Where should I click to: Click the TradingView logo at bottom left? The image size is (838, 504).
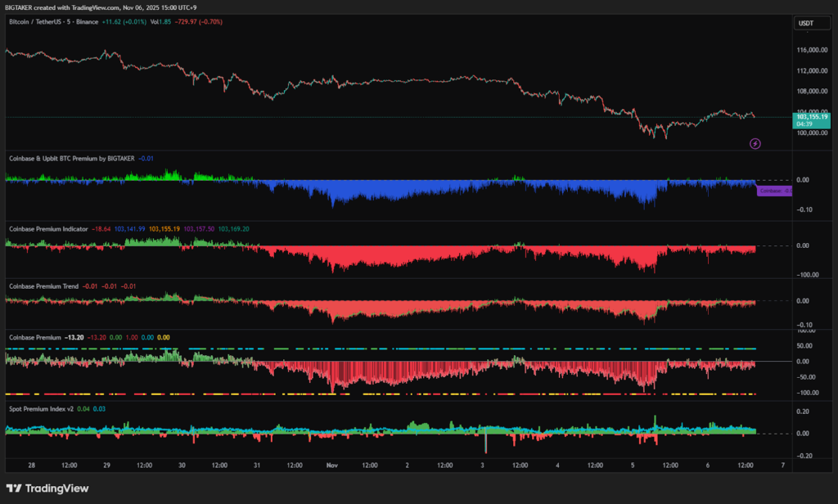pyautogui.click(x=47, y=488)
